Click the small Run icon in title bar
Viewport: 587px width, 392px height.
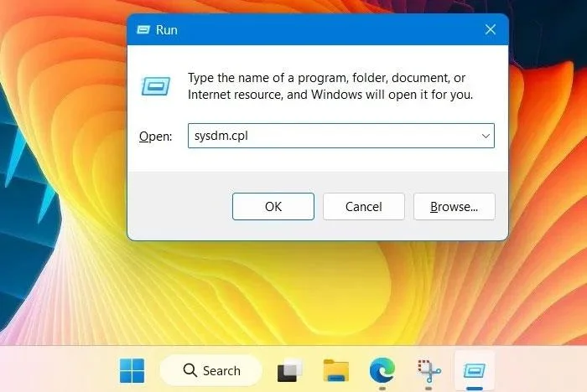coord(143,29)
